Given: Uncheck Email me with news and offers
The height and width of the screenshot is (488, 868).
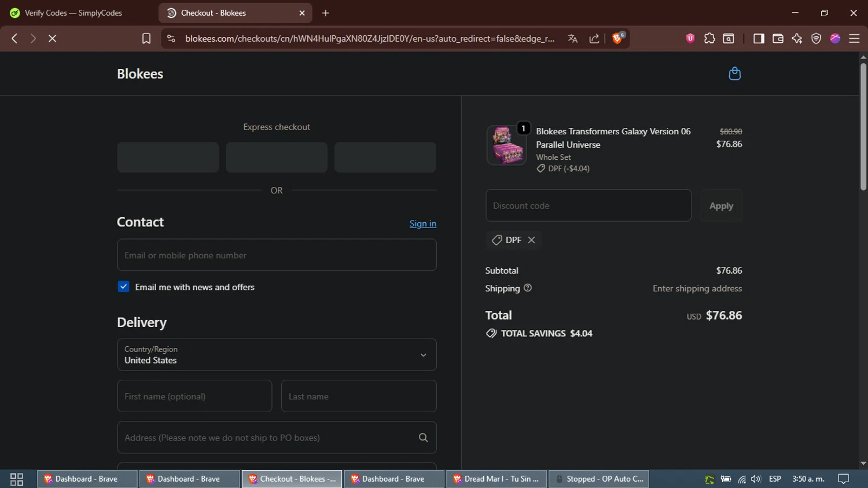Looking at the screenshot, I should (x=123, y=287).
